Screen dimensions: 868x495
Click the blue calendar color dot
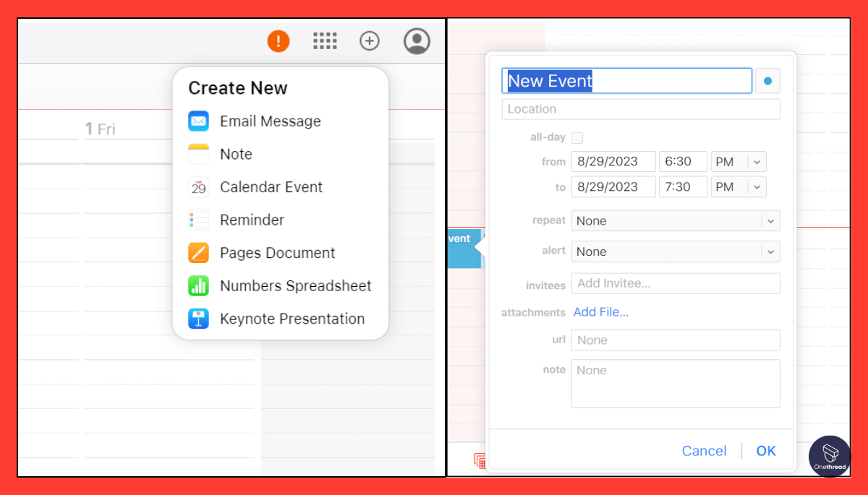click(767, 80)
